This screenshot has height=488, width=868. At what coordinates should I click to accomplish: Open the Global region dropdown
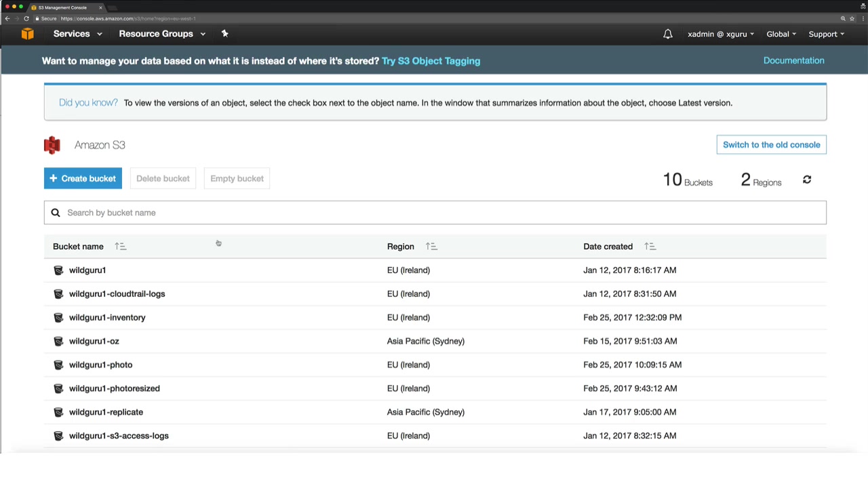click(781, 34)
